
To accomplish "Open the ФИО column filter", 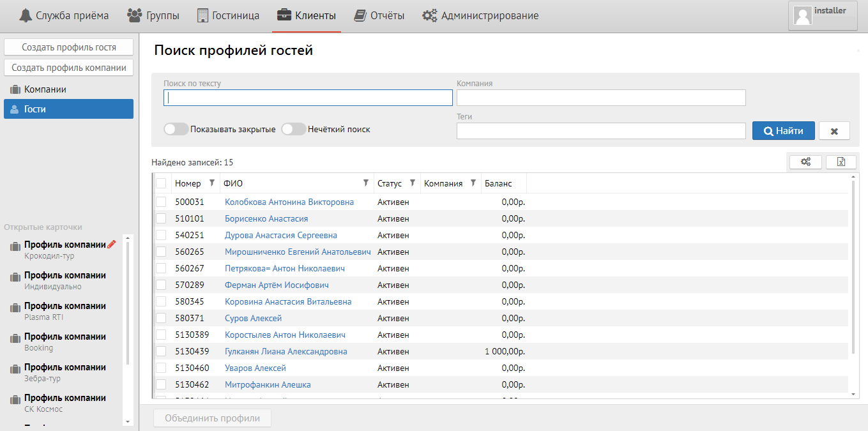I will pos(366,183).
